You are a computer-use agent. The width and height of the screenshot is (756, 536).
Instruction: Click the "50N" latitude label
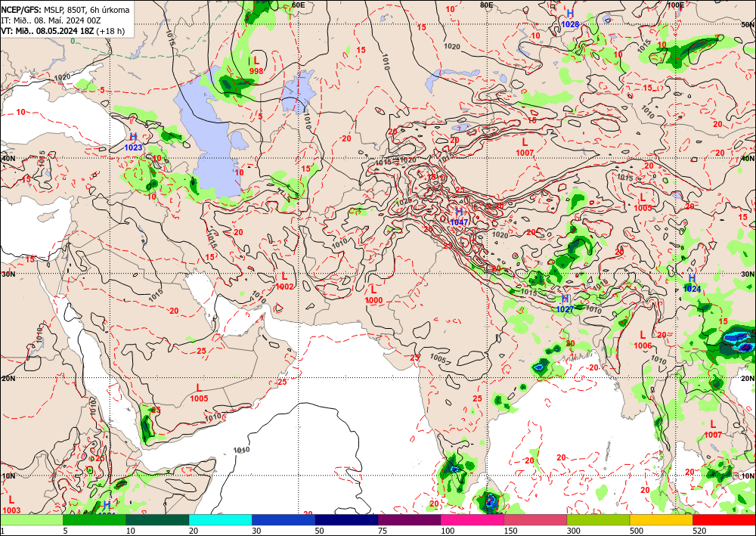tap(748, 25)
